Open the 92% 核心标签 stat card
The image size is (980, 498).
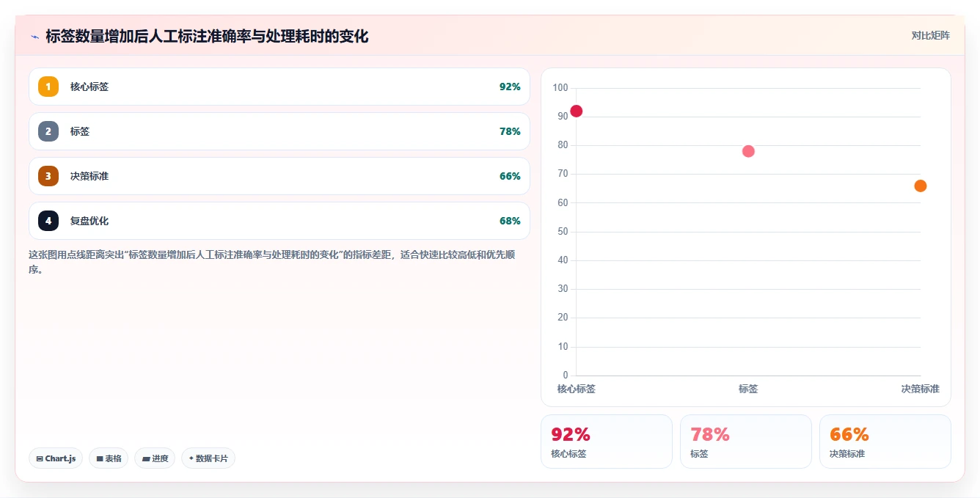607,442
